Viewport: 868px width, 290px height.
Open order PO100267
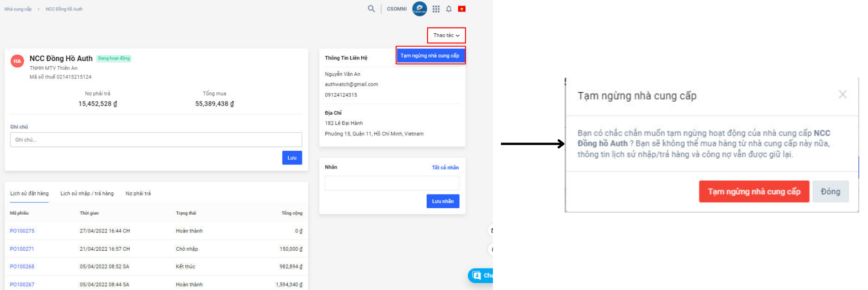point(22,285)
